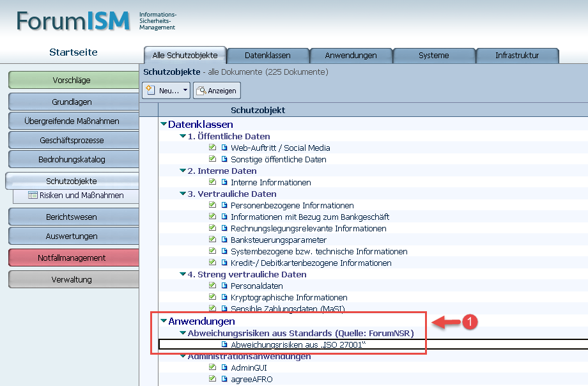Click document icon beside Abweichungsrisiken aus ISO 27001
Image resolution: width=588 pixels, height=386 pixels.
pyautogui.click(x=224, y=345)
